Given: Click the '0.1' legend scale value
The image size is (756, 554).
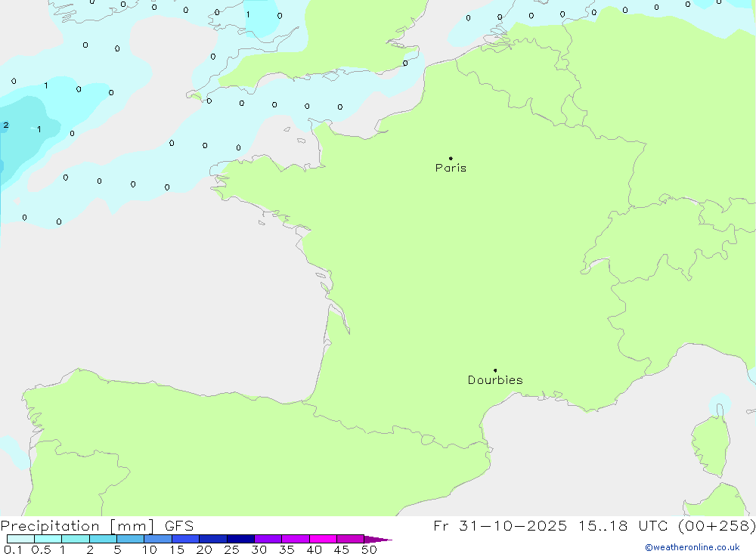Looking at the screenshot, I should [13, 549].
